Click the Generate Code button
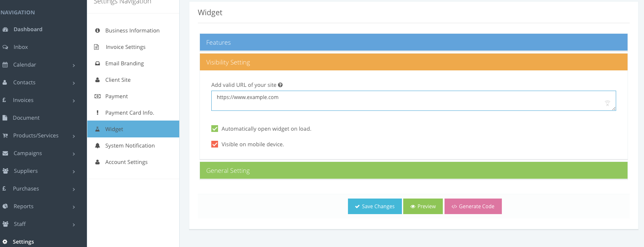The height and width of the screenshot is (247, 644). (473, 207)
